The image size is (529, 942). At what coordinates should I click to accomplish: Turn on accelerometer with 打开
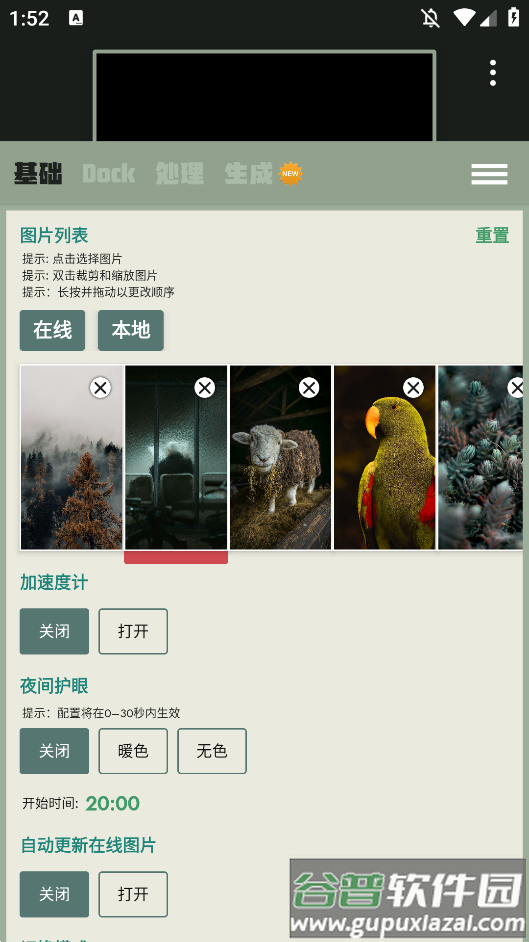[x=133, y=631]
